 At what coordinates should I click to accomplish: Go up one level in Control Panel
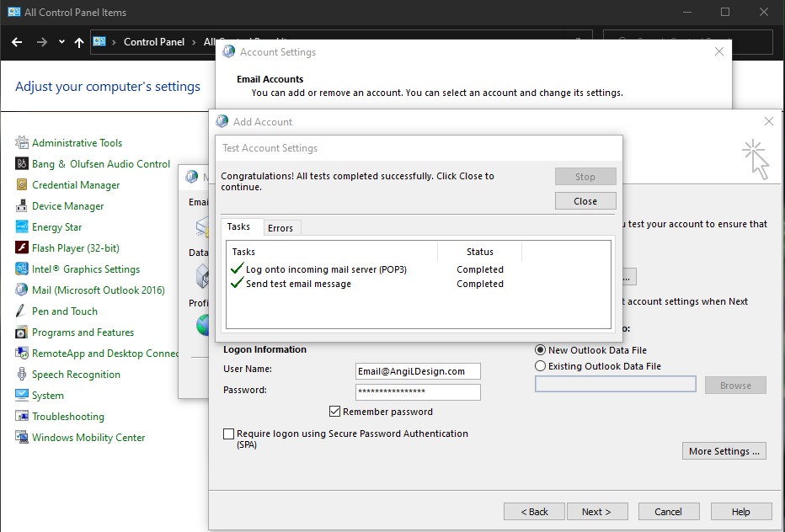click(79, 42)
